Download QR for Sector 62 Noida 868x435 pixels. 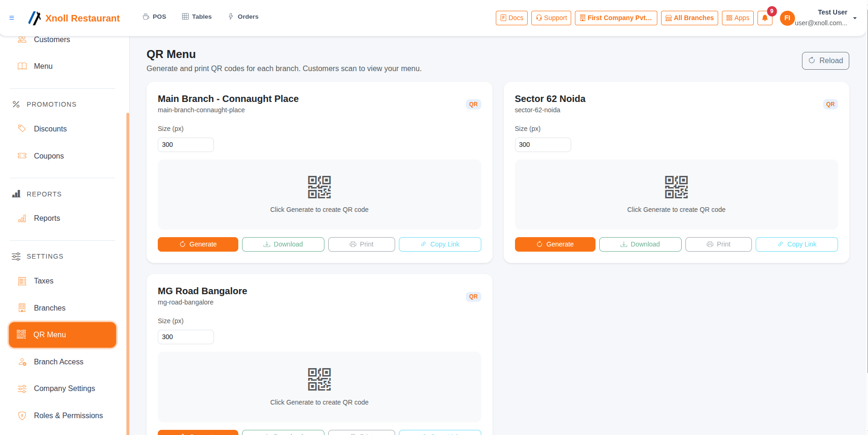click(x=640, y=244)
